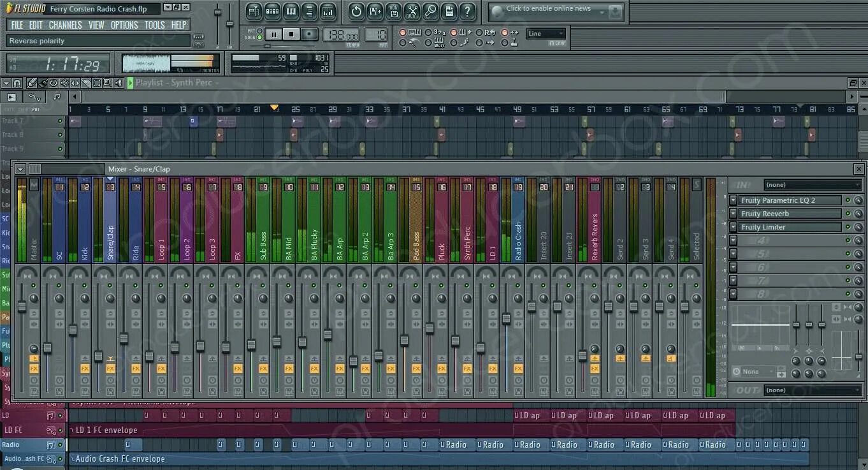Toggle the Playlist snap magnet icon
Viewport: 868px width, 470px height.
coord(17,83)
